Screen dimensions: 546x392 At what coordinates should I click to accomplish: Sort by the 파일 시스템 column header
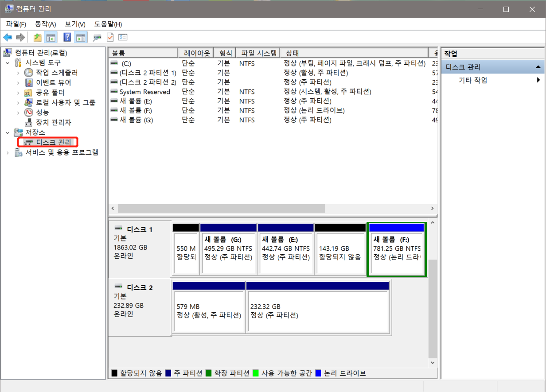[x=258, y=52]
